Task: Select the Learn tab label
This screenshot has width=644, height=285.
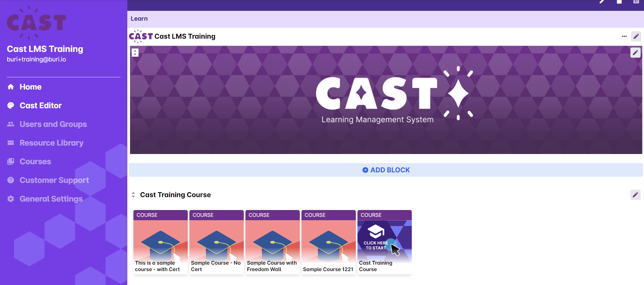Action: pos(139,19)
